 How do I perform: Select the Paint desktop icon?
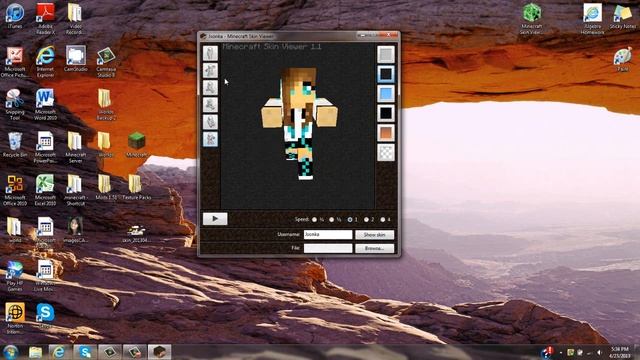pos(623,59)
